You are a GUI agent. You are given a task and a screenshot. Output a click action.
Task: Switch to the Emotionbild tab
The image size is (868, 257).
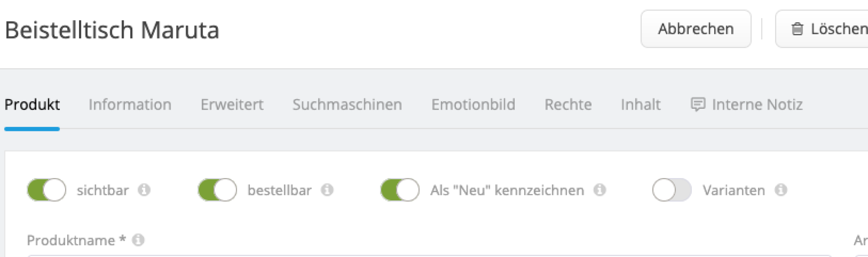tap(473, 104)
